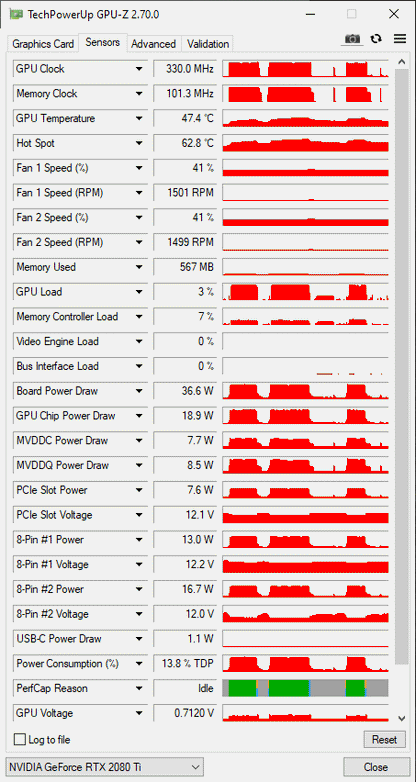The height and width of the screenshot is (782, 416).
Task: Expand the Power Consumption (%) dropdown arrow
Action: click(x=139, y=664)
